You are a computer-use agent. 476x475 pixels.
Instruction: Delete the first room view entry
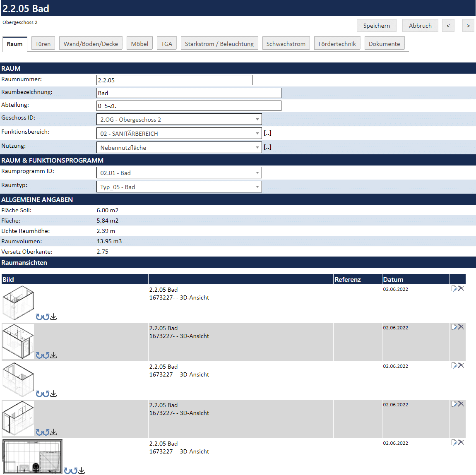pos(461,289)
